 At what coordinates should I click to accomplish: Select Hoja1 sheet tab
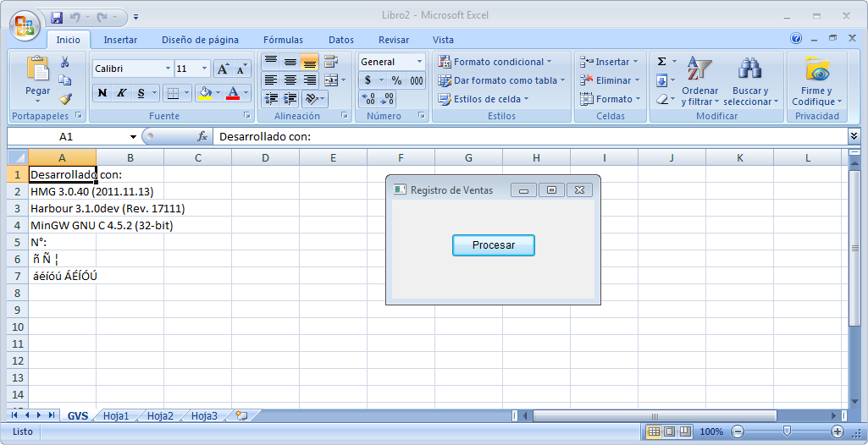tap(116, 416)
